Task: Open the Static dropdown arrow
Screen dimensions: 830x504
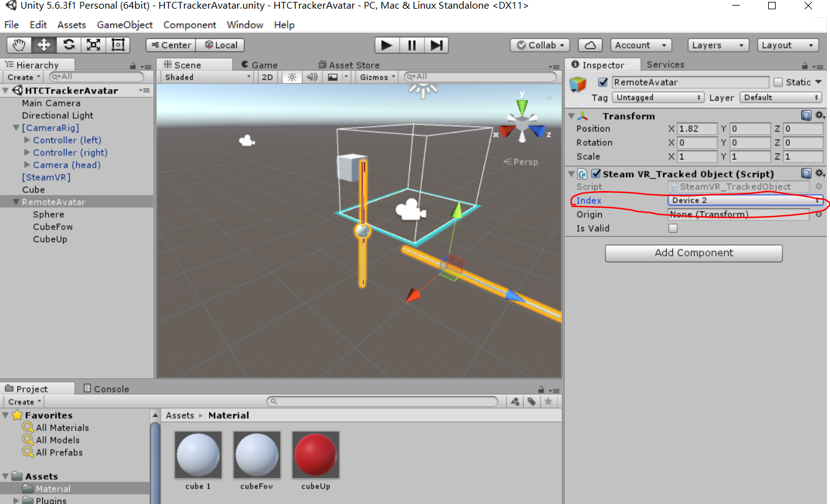Action: click(x=819, y=82)
